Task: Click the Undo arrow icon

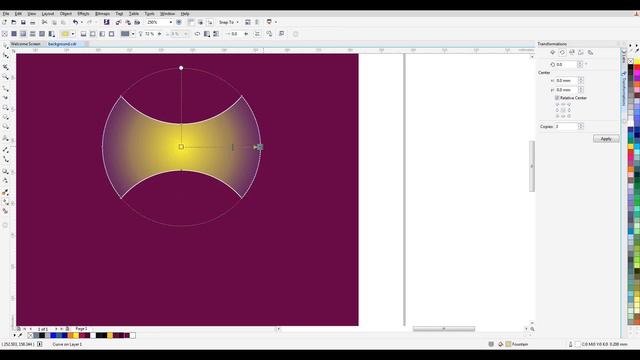Action: tap(76, 22)
